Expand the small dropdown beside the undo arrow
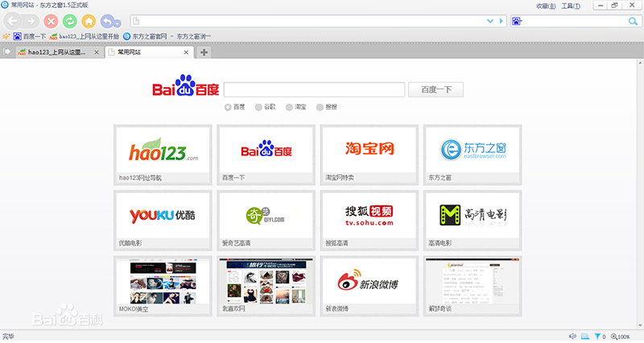 (x=118, y=24)
